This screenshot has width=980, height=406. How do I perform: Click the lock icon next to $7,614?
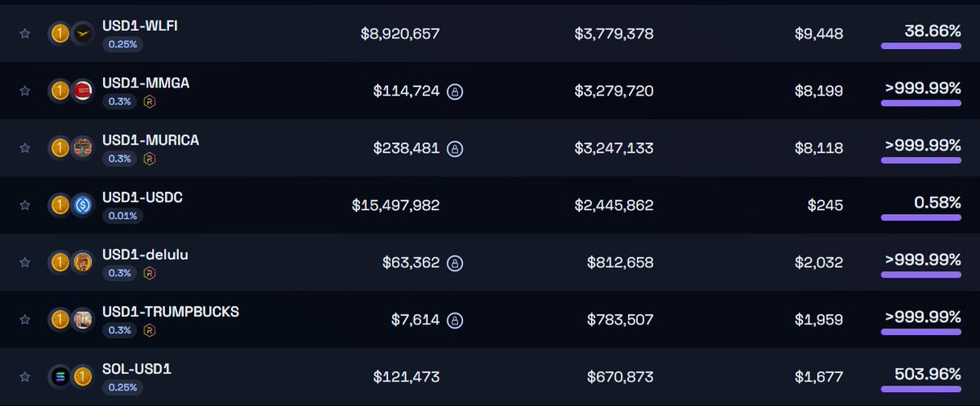[x=456, y=320]
